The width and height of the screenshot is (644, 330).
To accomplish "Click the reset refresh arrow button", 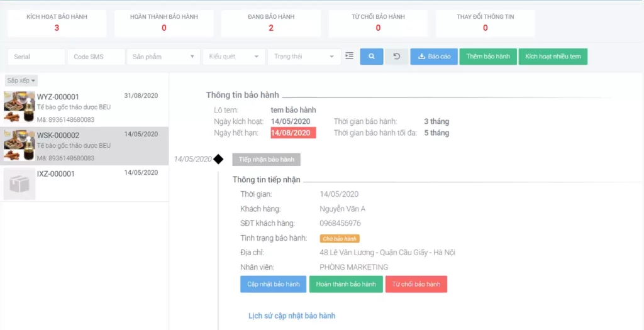I will [x=396, y=57].
